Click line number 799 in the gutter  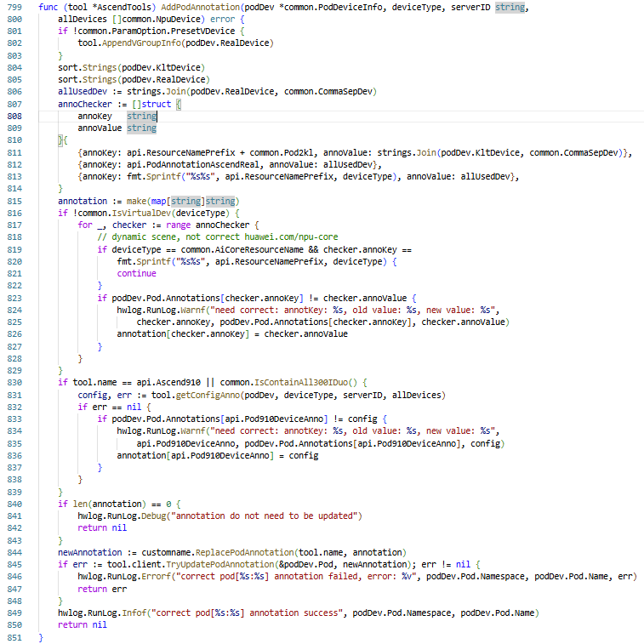(x=14, y=8)
